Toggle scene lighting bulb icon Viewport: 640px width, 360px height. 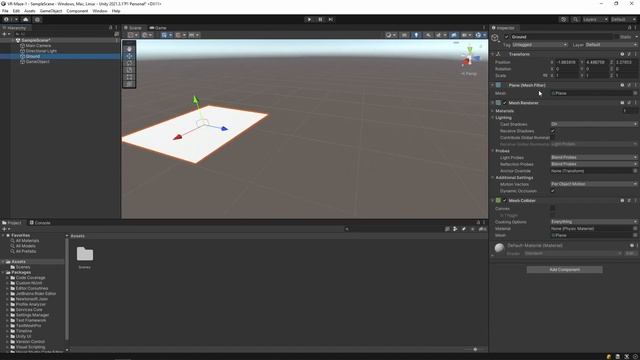point(416,35)
